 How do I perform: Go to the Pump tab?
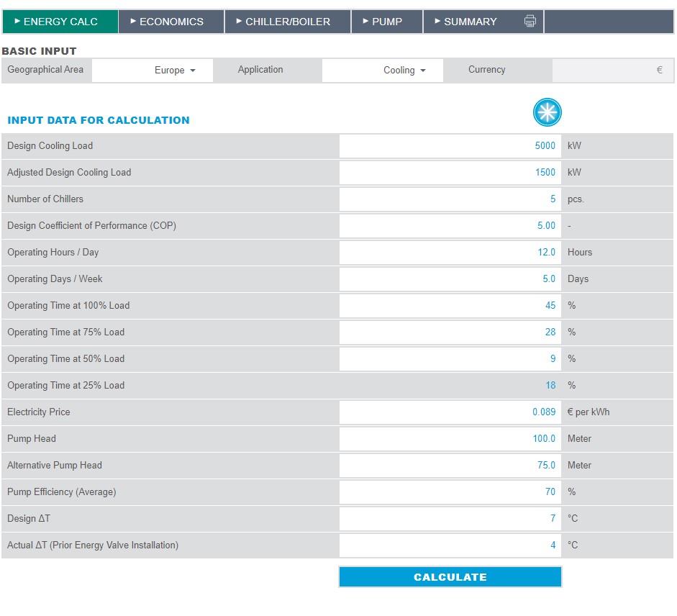[387, 22]
